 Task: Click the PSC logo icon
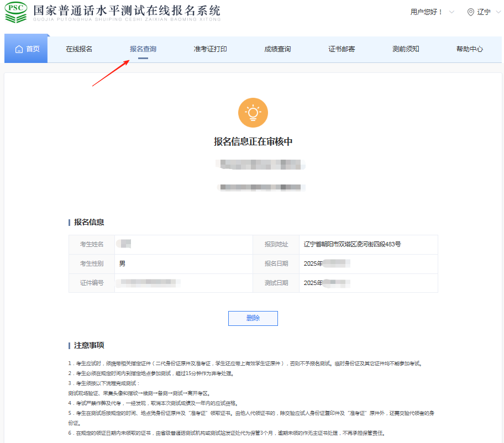click(15, 12)
